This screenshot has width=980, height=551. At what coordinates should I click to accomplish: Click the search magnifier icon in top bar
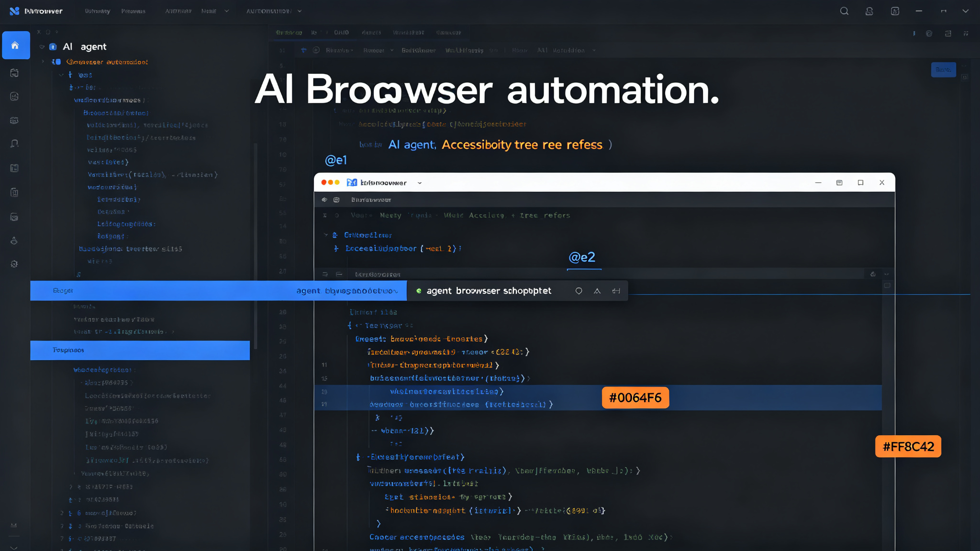(x=844, y=11)
